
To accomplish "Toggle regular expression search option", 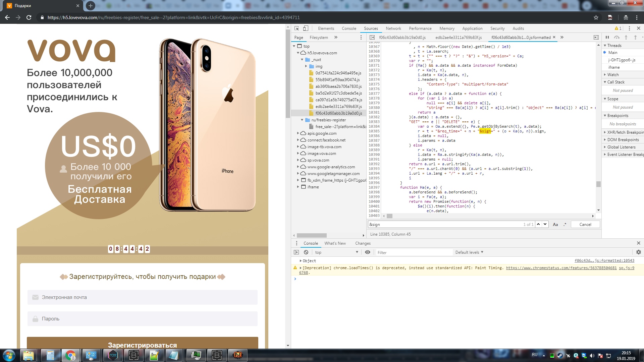I will click(x=565, y=225).
